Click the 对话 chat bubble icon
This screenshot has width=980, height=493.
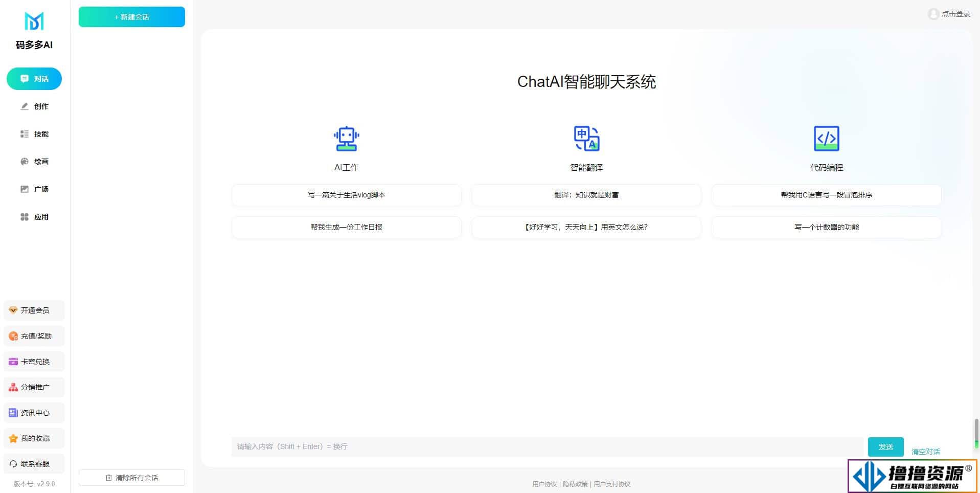(x=25, y=79)
